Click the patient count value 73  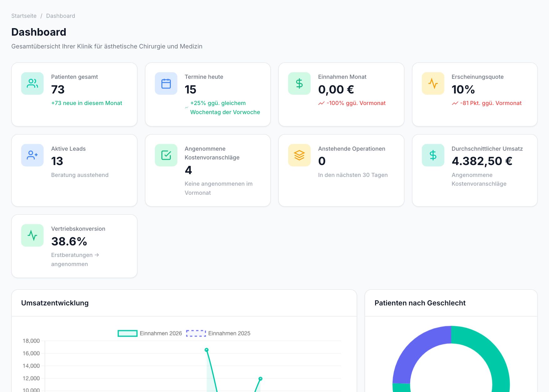pyautogui.click(x=58, y=90)
